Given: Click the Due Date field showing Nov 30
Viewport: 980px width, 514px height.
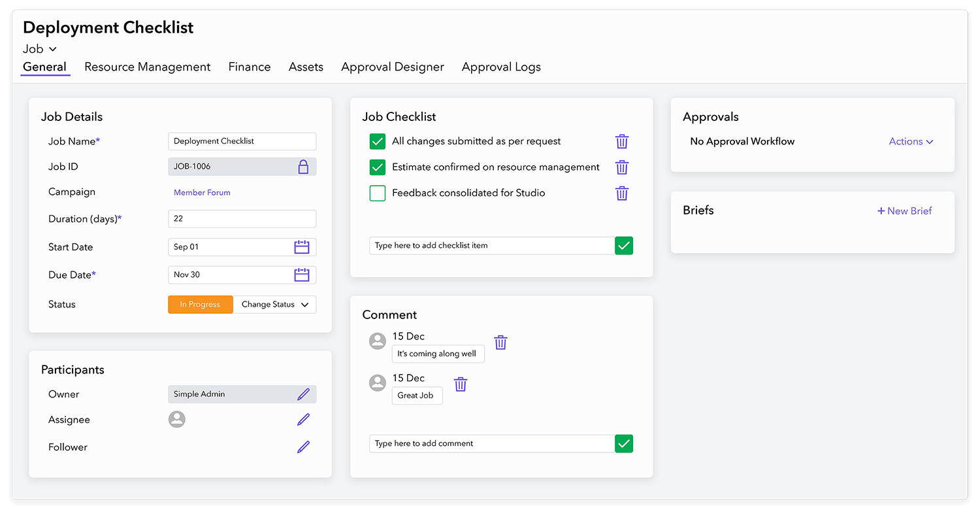Looking at the screenshot, I should point(242,275).
